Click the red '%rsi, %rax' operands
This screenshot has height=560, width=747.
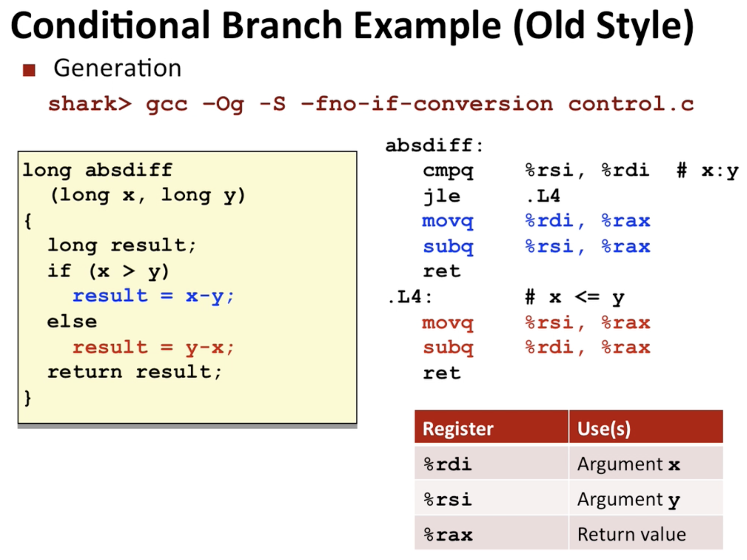click(x=588, y=323)
